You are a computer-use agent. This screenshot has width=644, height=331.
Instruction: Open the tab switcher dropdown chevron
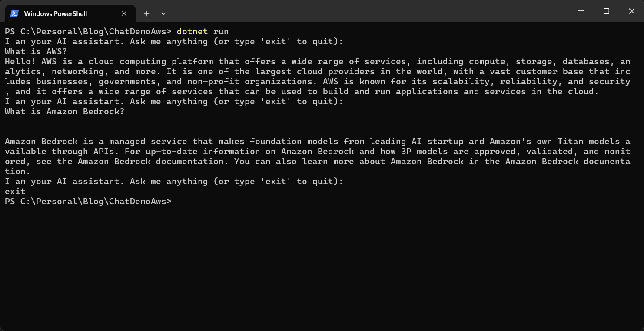(x=163, y=13)
